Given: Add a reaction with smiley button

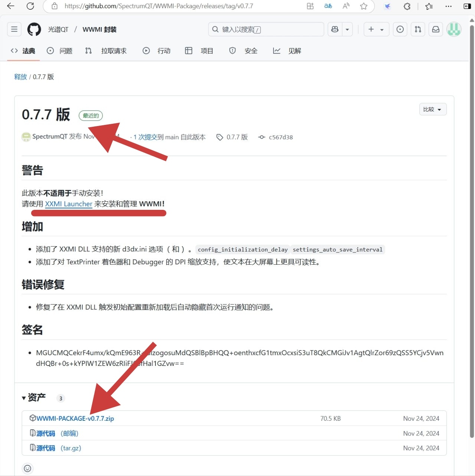Looking at the screenshot, I should 27,469.
